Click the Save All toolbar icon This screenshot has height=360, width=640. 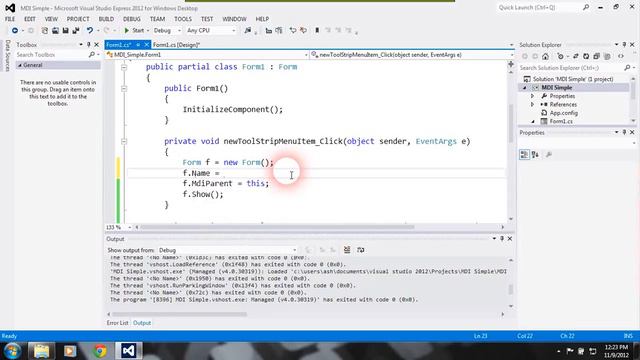76,31
